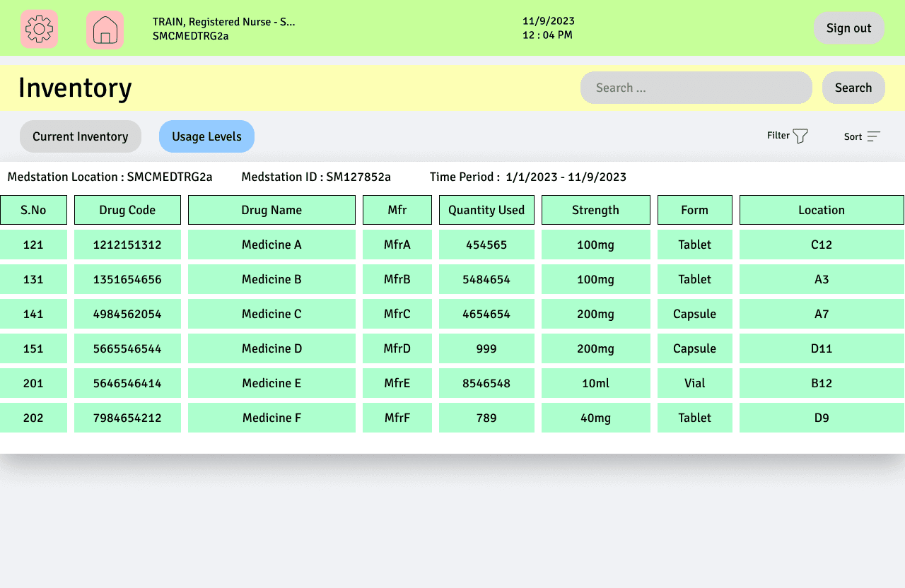Open the Sort lines icon

pos(873,136)
